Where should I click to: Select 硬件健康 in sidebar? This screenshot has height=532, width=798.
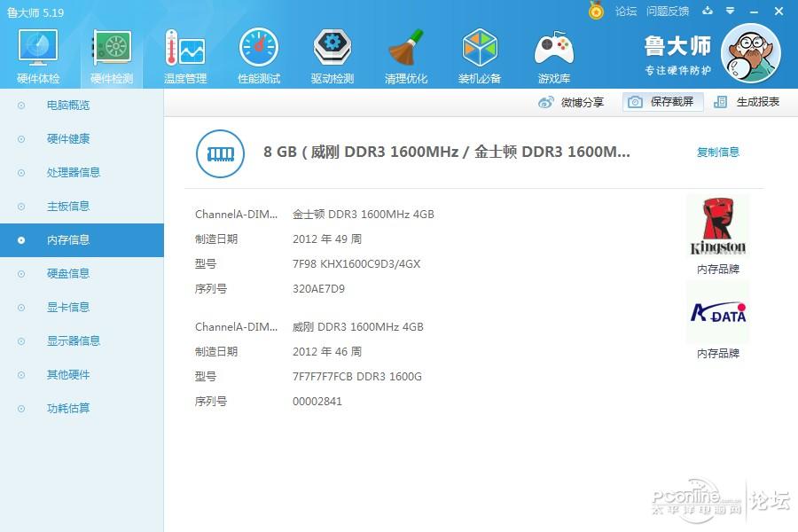pos(82,139)
